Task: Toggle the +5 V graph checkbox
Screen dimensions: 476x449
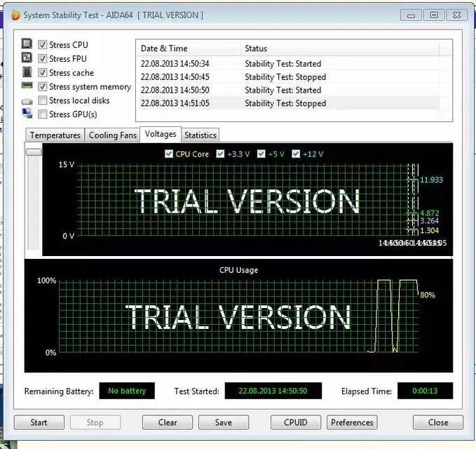Action: point(261,154)
